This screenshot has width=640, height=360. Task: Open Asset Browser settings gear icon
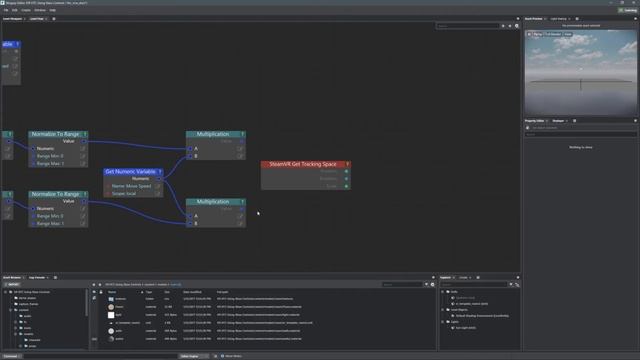click(x=433, y=284)
